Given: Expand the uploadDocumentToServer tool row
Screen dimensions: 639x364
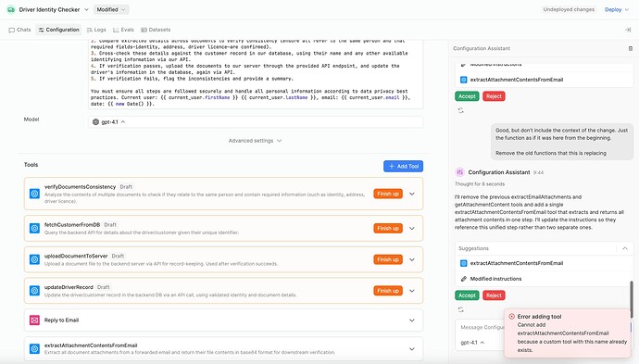Looking at the screenshot, I should click(412, 259).
